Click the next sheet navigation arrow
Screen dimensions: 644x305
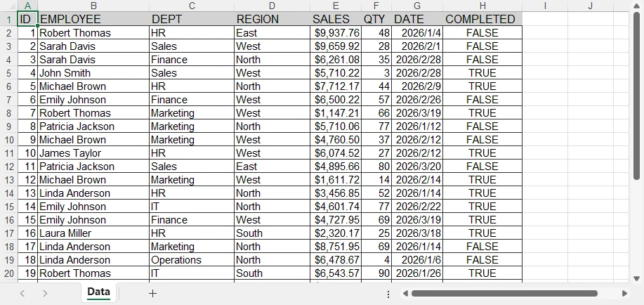[45, 293]
